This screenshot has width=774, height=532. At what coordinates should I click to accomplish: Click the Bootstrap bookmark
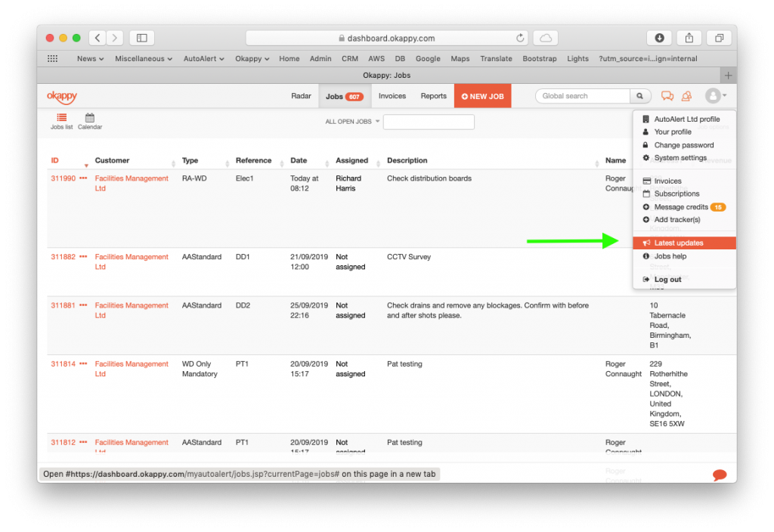[540, 59]
